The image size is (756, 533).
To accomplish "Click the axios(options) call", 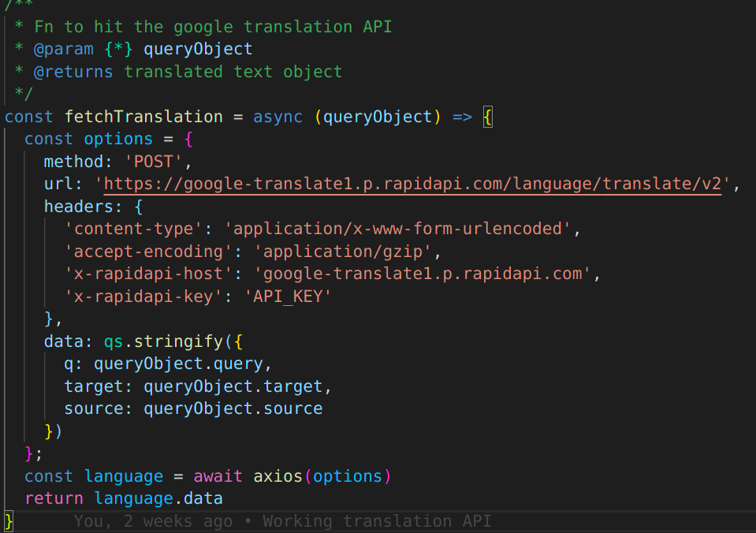I will pyautogui.click(x=322, y=476).
